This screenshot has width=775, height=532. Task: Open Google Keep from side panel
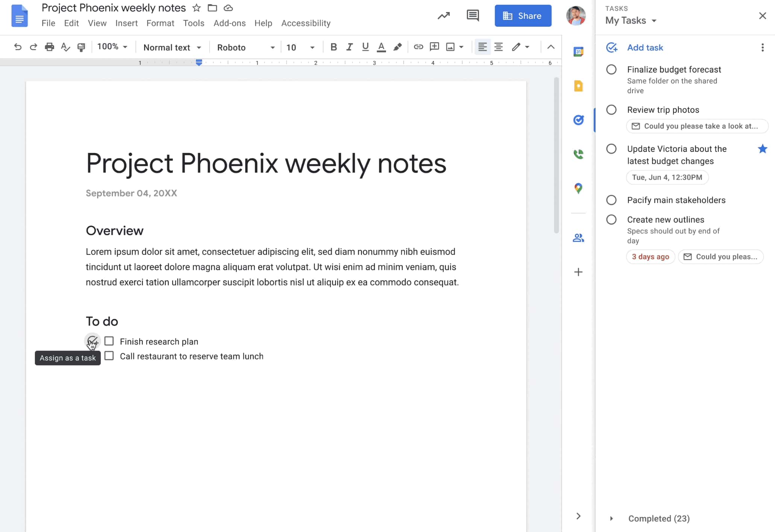(x=578, y=86)
